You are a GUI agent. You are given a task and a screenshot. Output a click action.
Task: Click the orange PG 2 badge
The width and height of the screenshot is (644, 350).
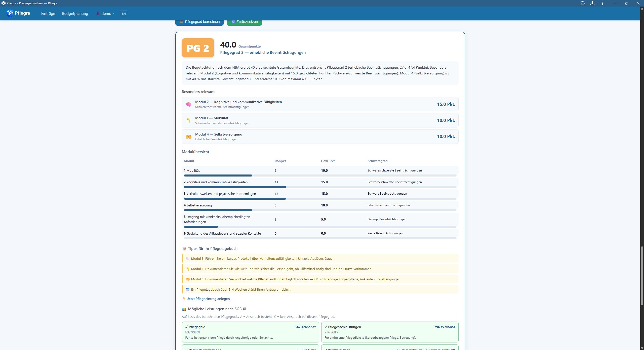[x=198, y=48]
